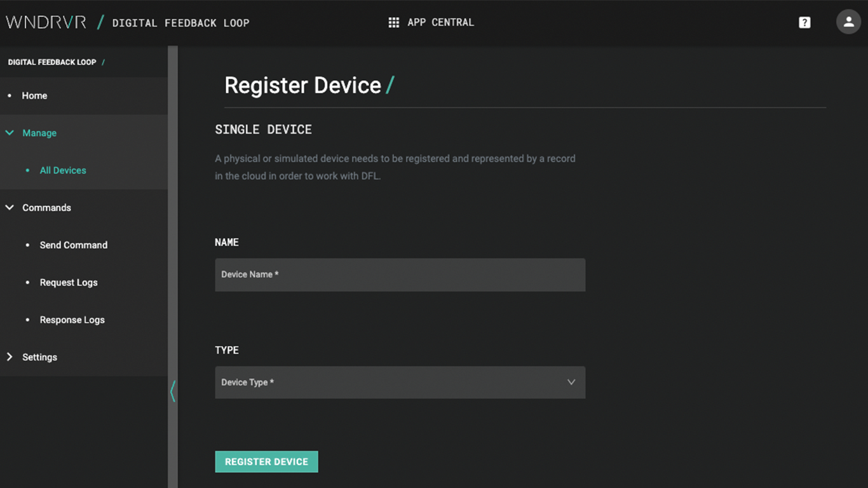Click the Register Device button
The width and height of the screenshot is (868, 488).
coord(266,462)
